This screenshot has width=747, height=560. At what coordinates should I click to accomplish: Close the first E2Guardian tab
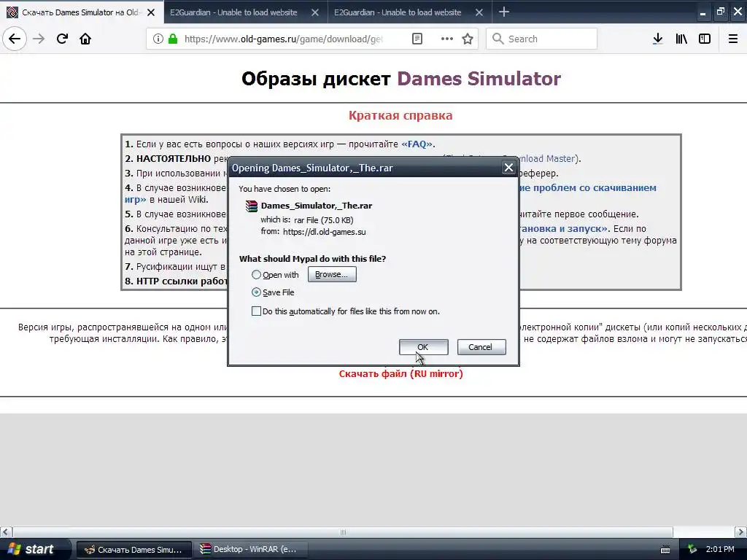click(x=315, y=12)
